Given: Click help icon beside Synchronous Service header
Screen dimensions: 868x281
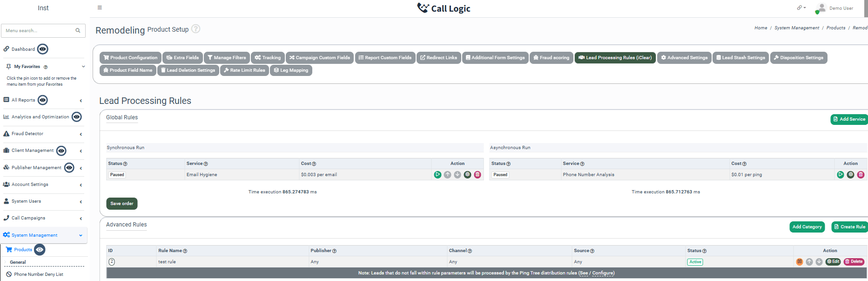Looking at the screenshot, I should tap(206, 164).
